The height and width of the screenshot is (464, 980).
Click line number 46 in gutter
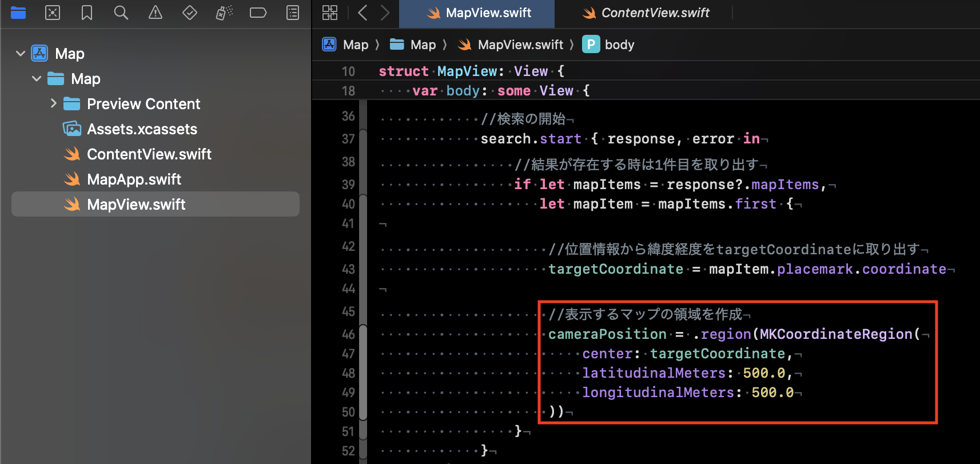point(348,334)
